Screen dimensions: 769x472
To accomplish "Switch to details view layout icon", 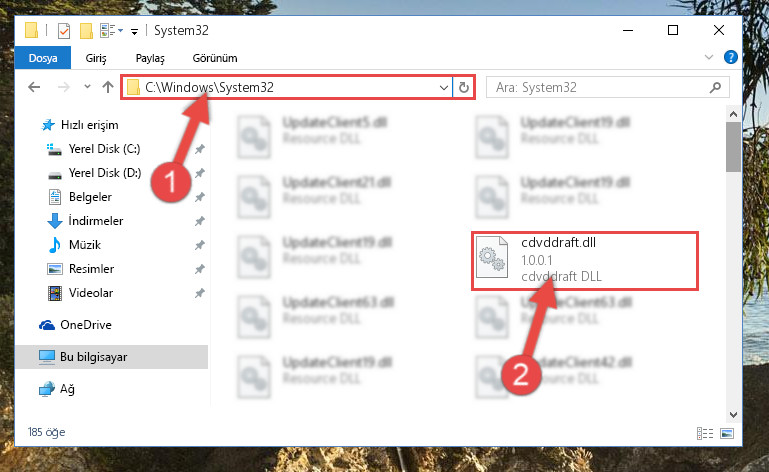I will (x=705, y=433).
